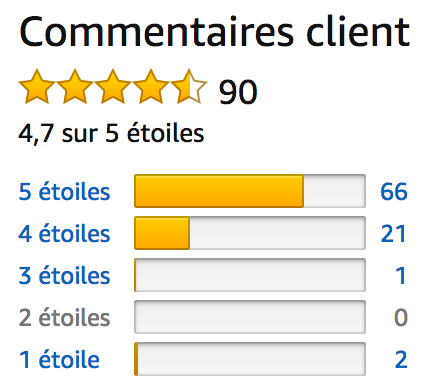Screen dimensions: 430x384
Task: Open the 3 étoiles reviews link
Action: coord(64,276)
